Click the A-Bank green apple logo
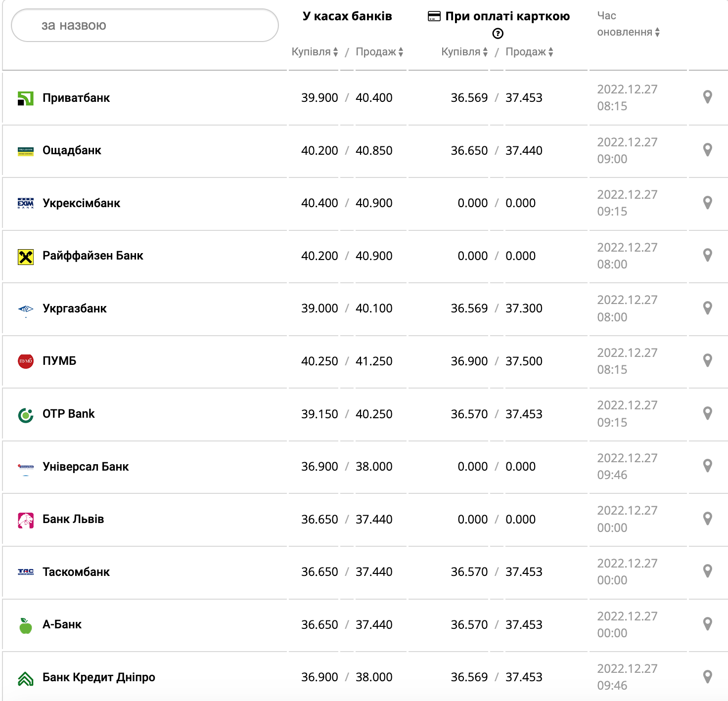The height and width of the screenshot is (701, 728). [x=26, y=626]
